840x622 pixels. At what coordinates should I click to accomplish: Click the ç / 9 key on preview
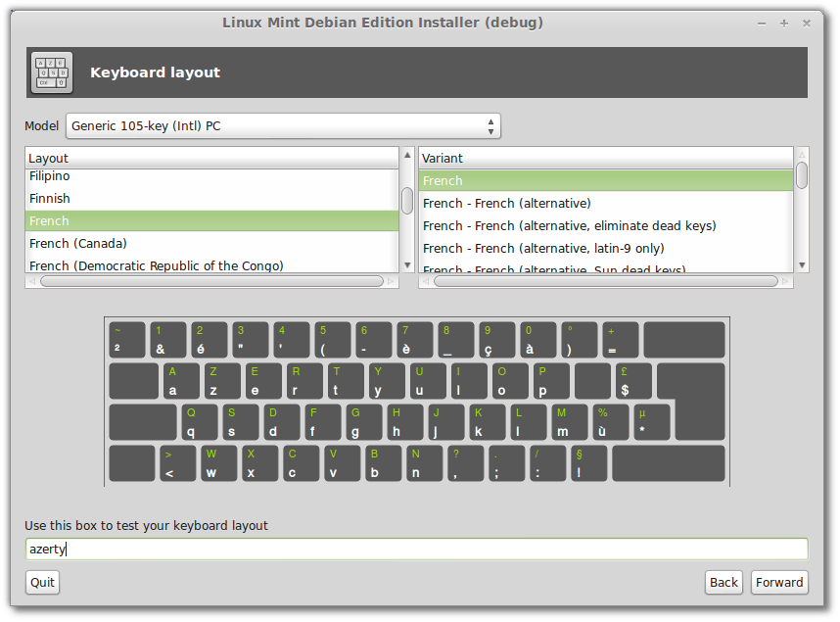click(x=497, y=340)
